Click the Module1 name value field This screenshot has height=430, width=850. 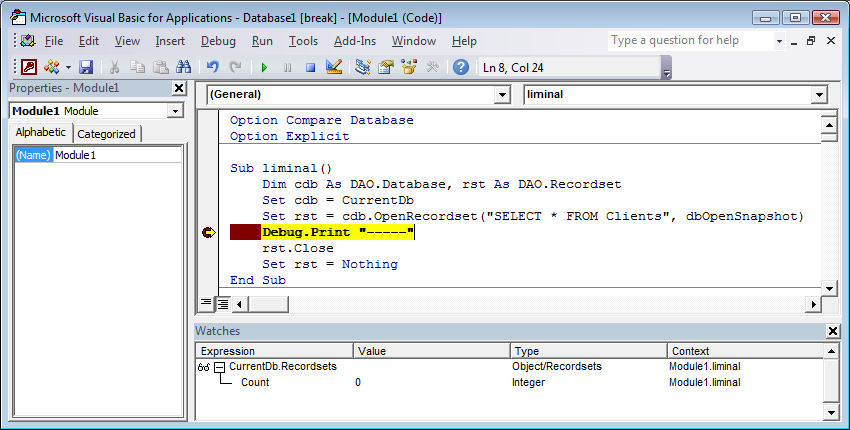tap(118, 155)
